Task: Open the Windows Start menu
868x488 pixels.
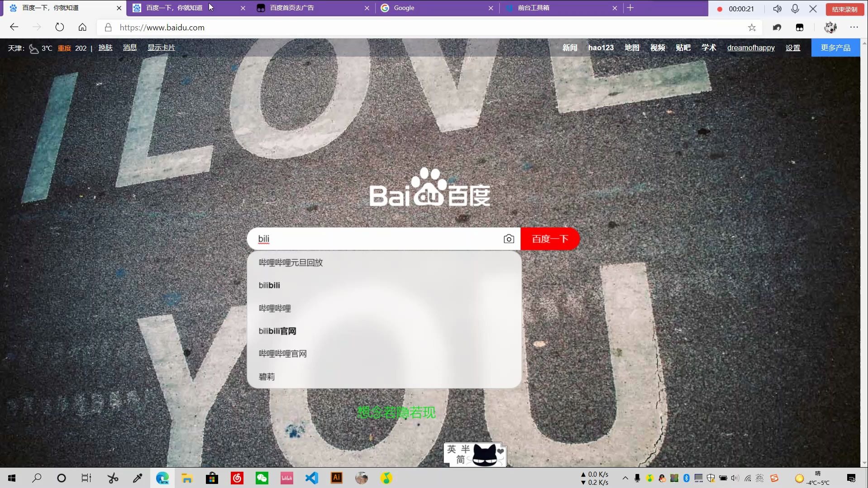Action: pos(12,478)
